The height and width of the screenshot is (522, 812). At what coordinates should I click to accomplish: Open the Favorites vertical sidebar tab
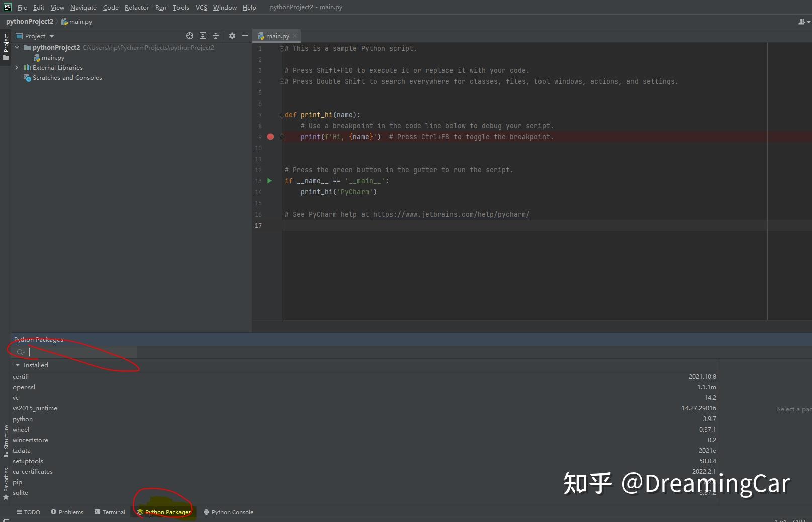[6, 484]
